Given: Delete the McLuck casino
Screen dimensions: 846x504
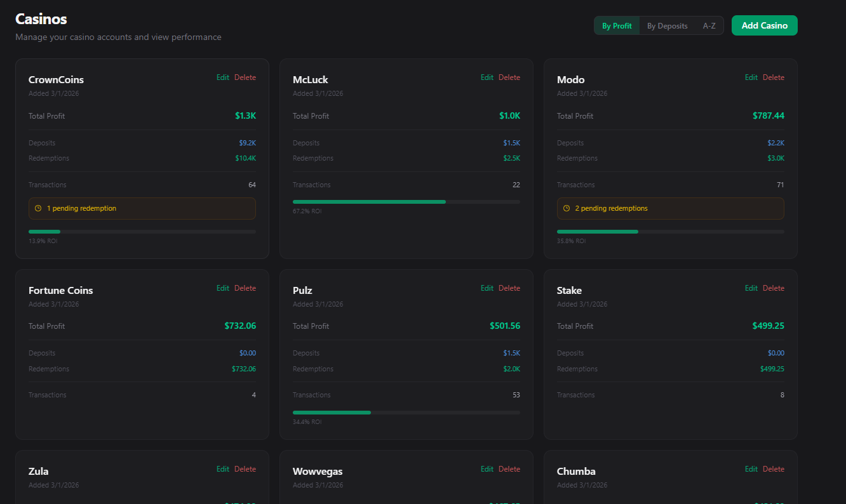Looking at the screenshot, I should tap(509, 77).
